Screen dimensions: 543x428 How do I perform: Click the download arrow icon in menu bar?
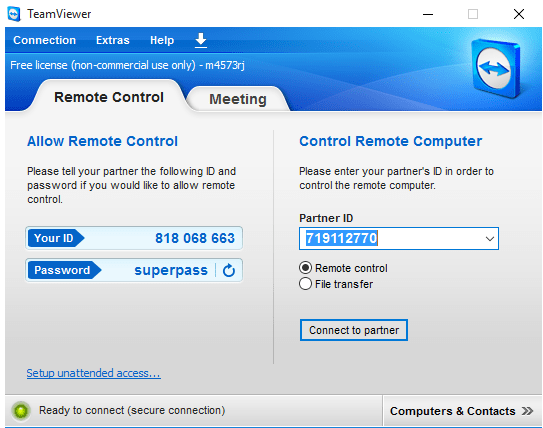[201, 40]
